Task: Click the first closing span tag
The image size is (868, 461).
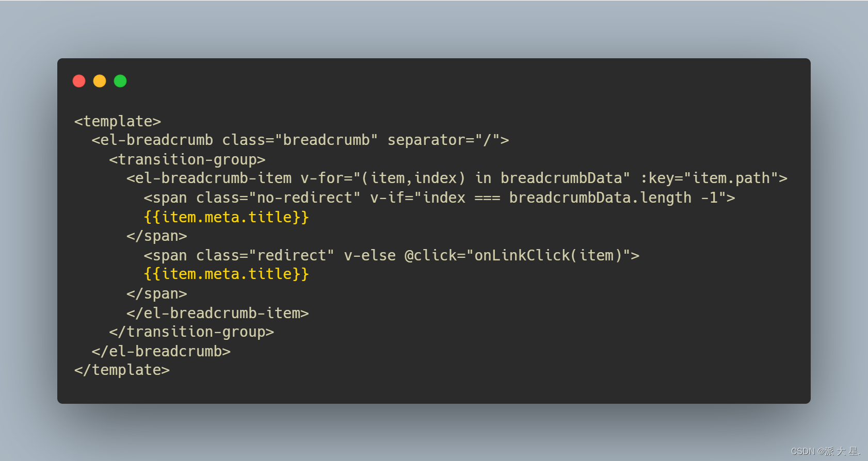Action: pyautogui.click(x=157, y=236)
